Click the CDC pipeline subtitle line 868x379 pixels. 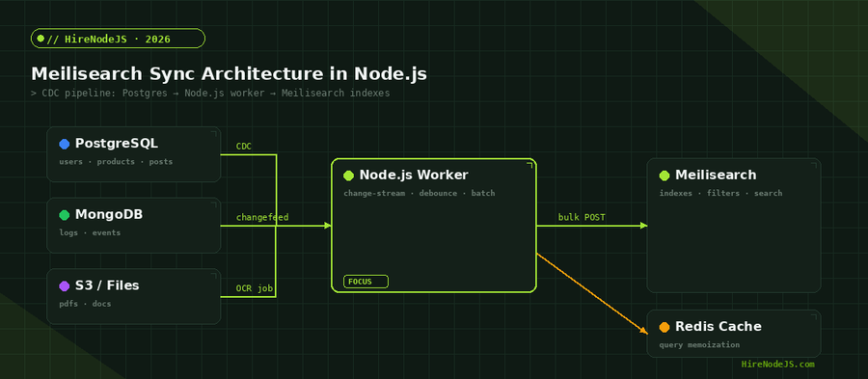pos(210,93)
